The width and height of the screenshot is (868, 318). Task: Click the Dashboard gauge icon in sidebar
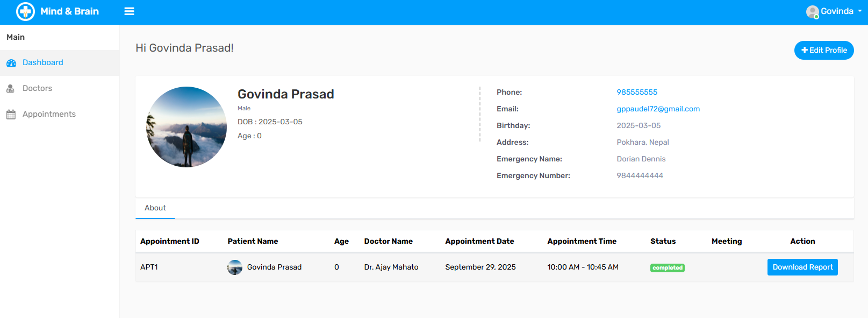point(11,63)
